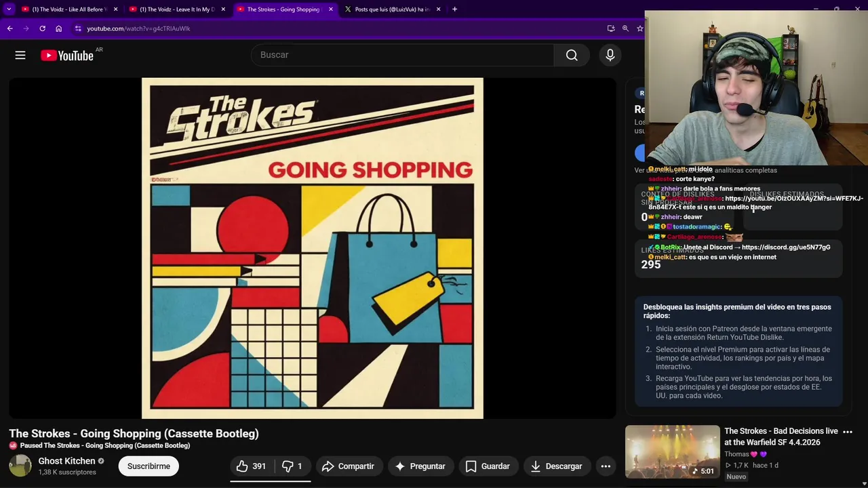Click the Going Shopping video player
868x488 pixels.
313,248
